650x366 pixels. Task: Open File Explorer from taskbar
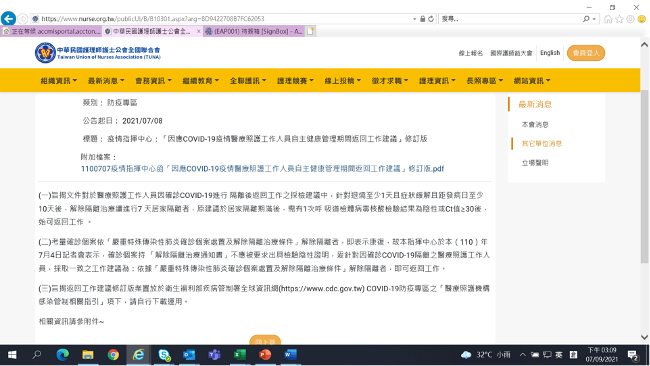coord(87,355)
